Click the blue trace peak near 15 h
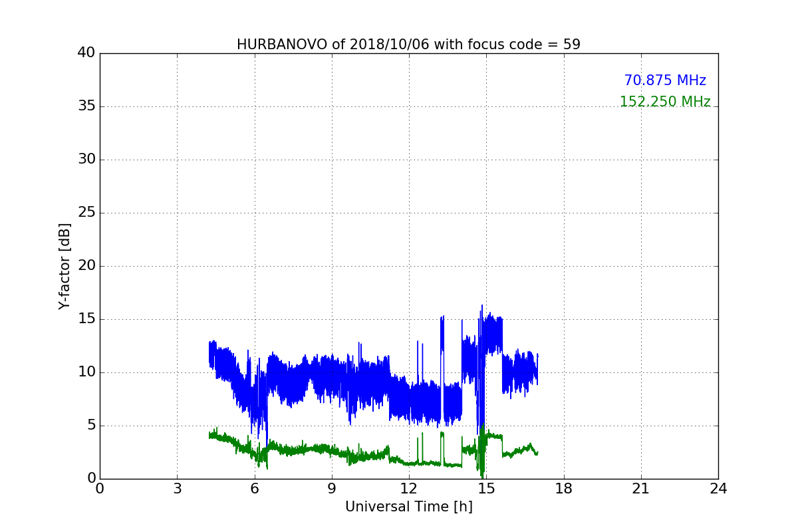The height and width of the screenshot is (532, 798). pyautogui.click(x=482, y=305)
